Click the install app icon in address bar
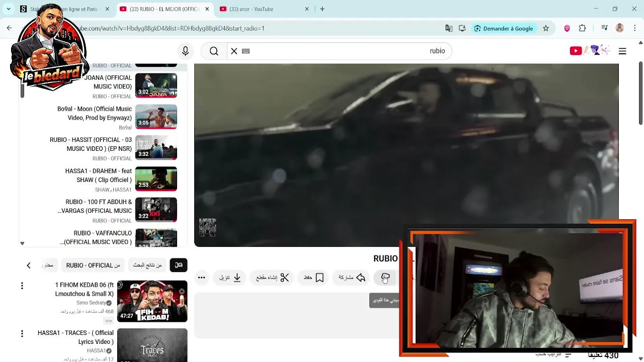 coord(462,28)
